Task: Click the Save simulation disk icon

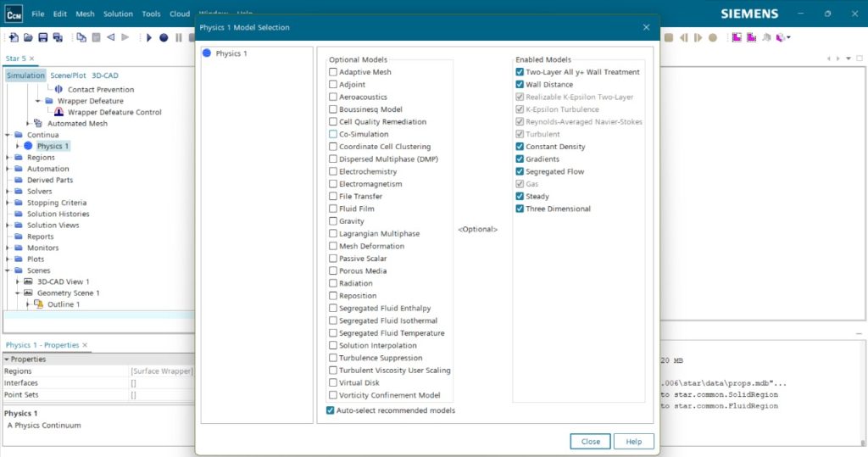Action: 42,37
